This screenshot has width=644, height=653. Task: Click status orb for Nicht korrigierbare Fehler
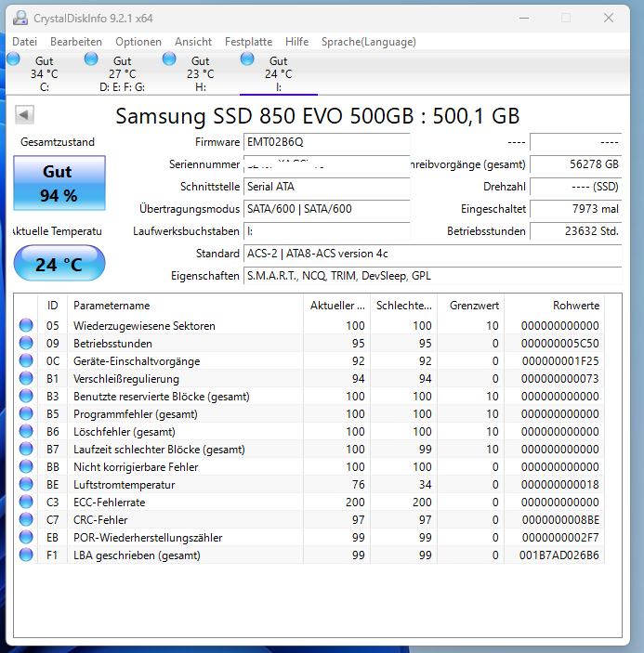tap(26, 466)
